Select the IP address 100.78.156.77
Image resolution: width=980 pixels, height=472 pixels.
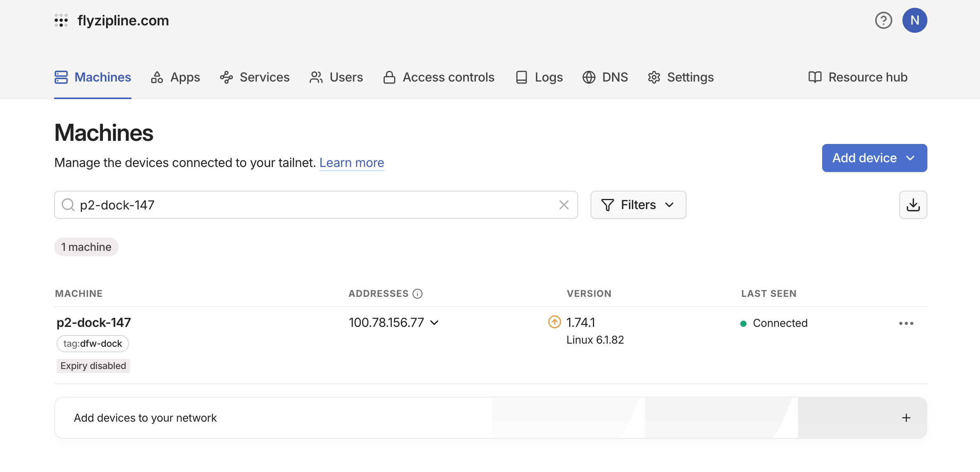point(386,323)
